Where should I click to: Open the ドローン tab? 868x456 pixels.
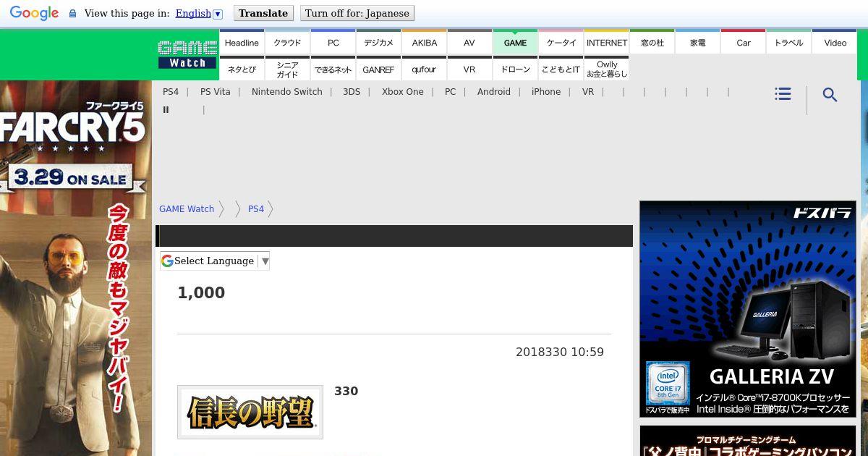(x=515, y=69)
